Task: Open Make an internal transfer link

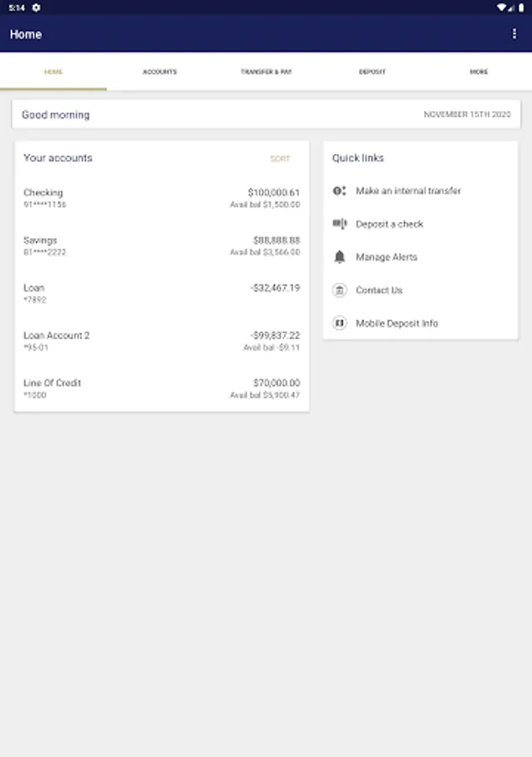Action: pos(408,191)
